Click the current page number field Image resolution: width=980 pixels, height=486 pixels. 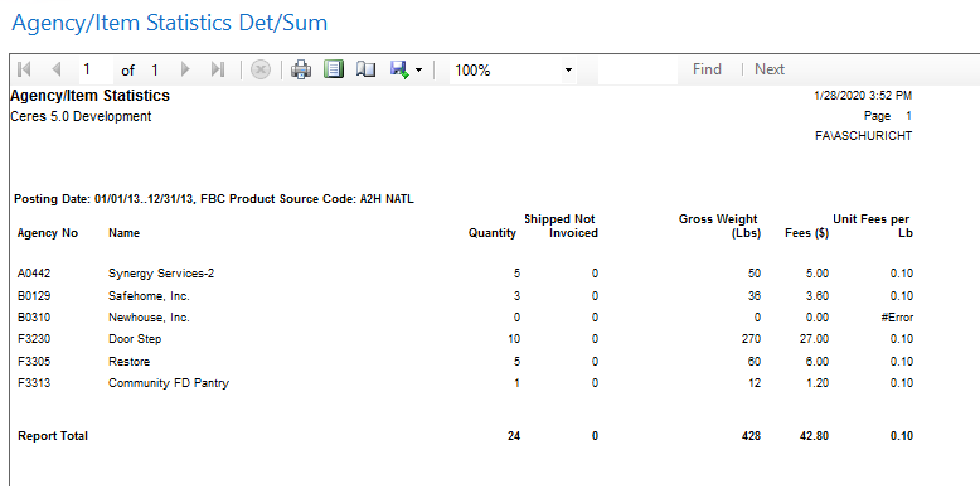click(x=94, y=69)
